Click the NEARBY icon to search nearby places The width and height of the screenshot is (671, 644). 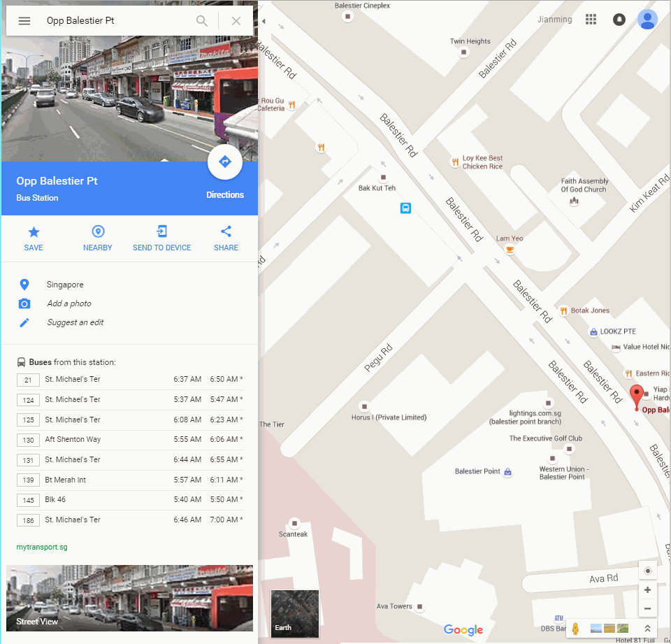point(97,231)
